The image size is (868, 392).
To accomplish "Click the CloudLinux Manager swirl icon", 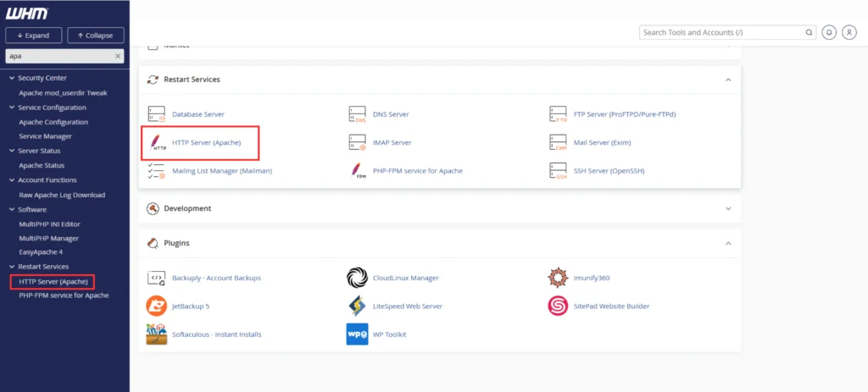I will point(358,278).
